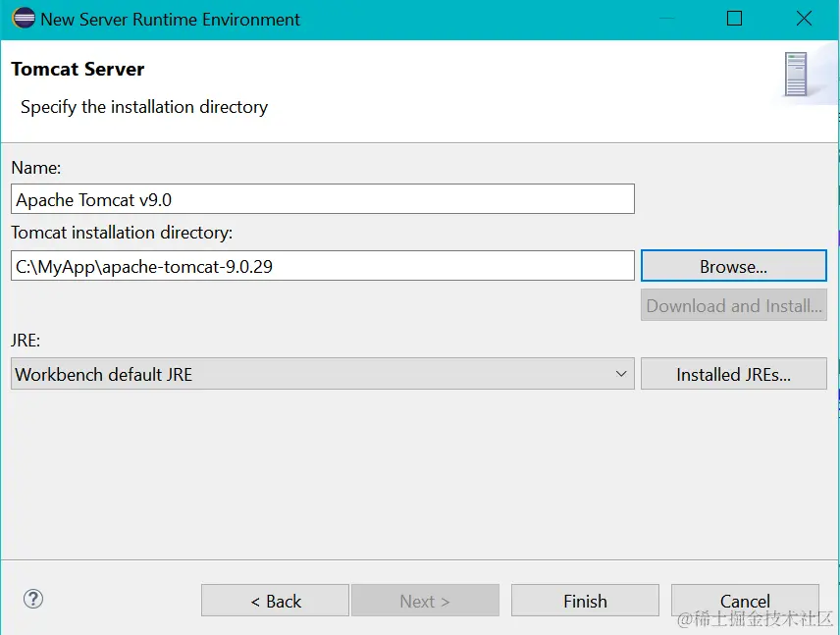The width and height of the screenshot is (840, 635).
Task: Click the disabled Next > button
Action: point(425,601)
